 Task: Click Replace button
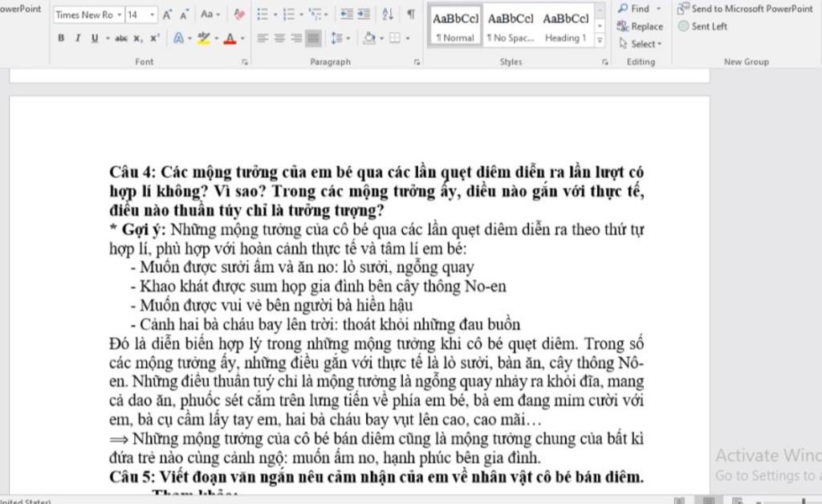(640, 26)
